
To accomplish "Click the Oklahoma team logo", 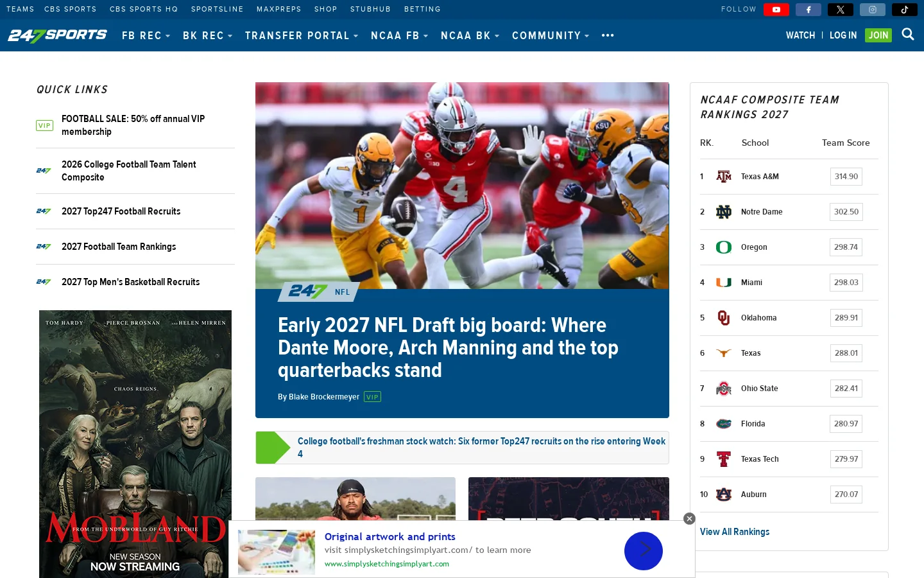I will coord(724,318).
